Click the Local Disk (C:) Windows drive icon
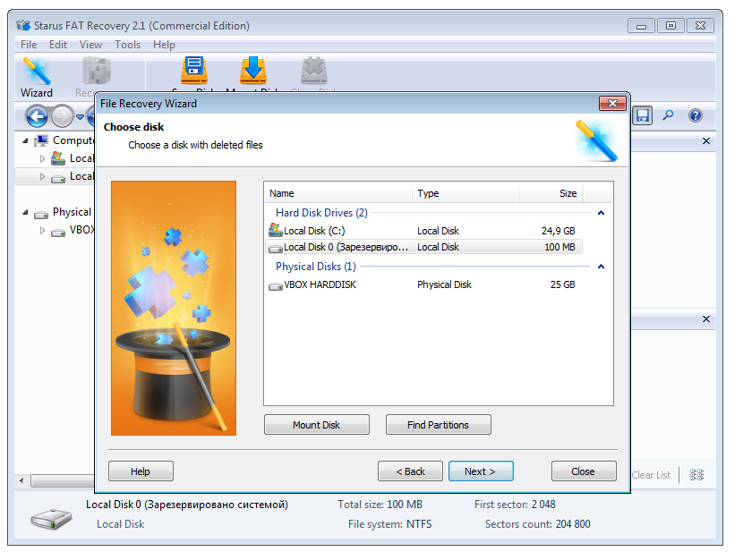This screenshot has height=560, width=743. [x=276, y=230]
